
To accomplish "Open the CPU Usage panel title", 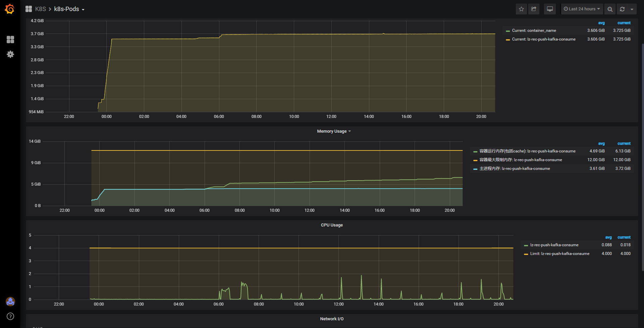I will coord(332,225).
